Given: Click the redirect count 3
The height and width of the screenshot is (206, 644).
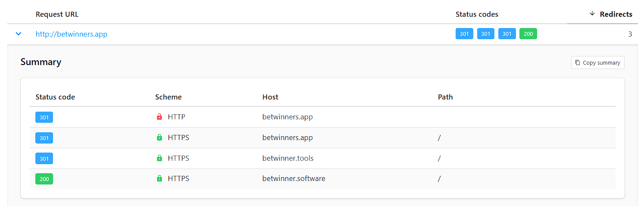Looking at the screenshot, I should point(630,34).
